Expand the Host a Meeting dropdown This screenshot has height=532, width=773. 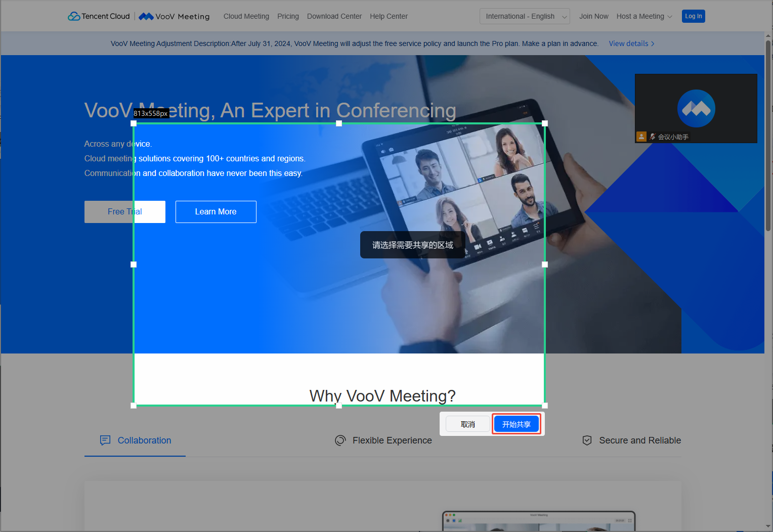pos(644,16)
